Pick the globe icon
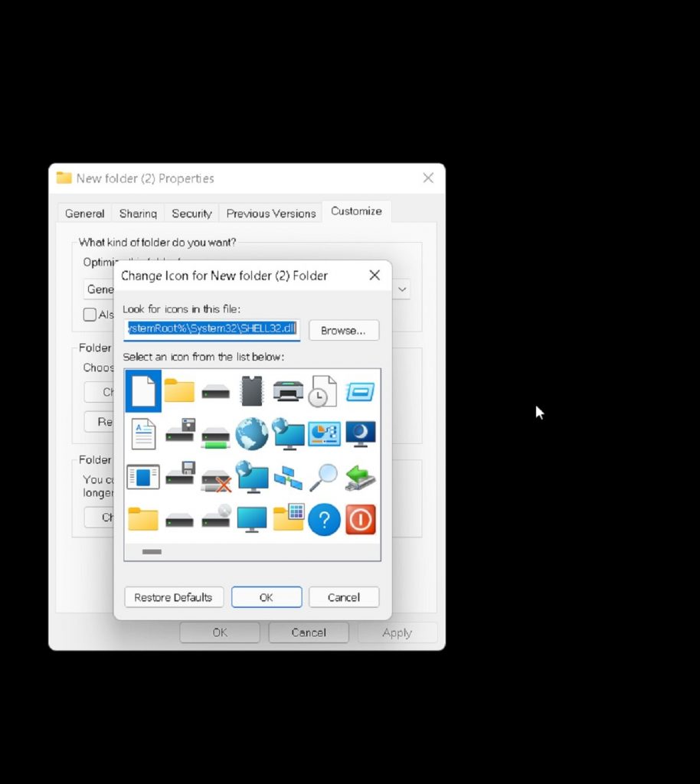700x784 pixels. coord(251,434)
